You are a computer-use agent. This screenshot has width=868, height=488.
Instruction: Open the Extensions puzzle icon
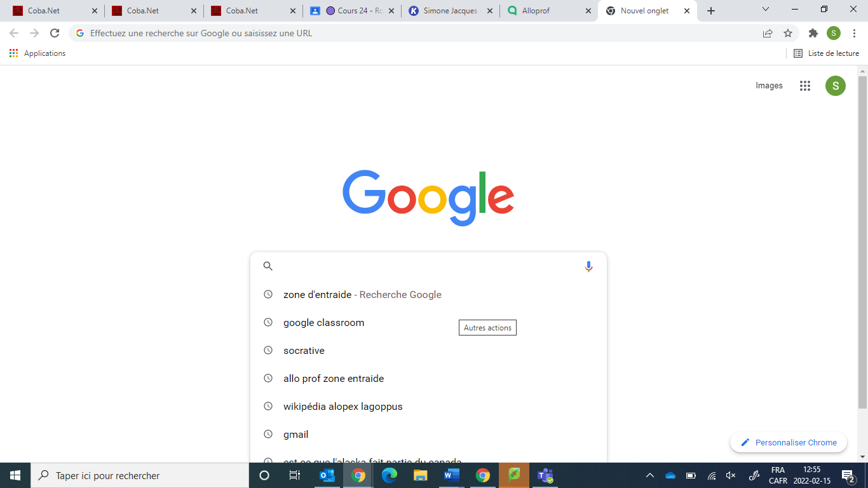pos(813,33)
